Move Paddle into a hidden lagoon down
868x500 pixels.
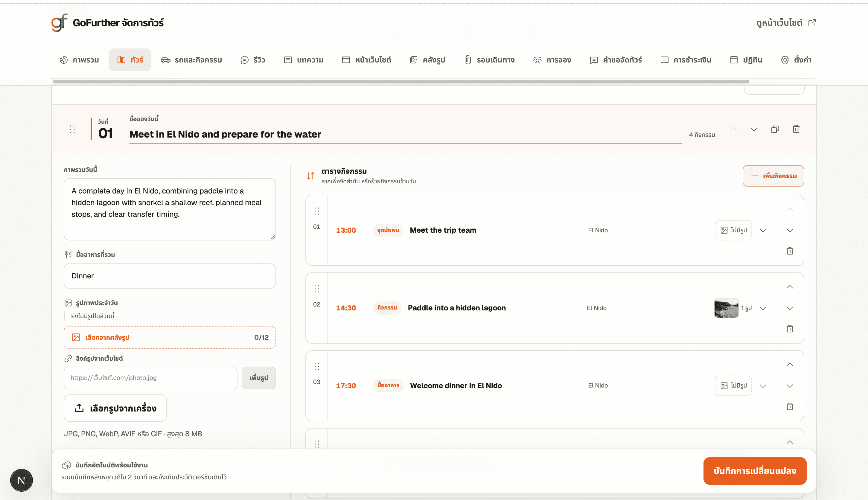coord(790,308)
